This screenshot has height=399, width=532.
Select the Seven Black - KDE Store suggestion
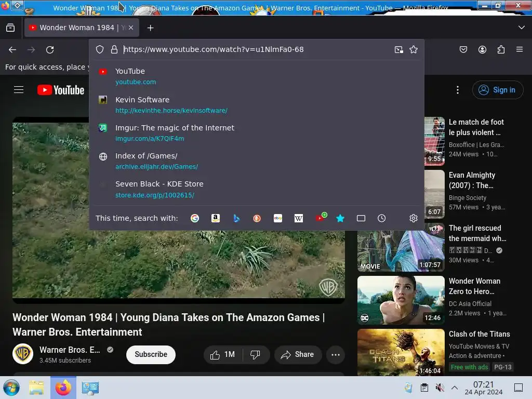(x=257, y=189)
